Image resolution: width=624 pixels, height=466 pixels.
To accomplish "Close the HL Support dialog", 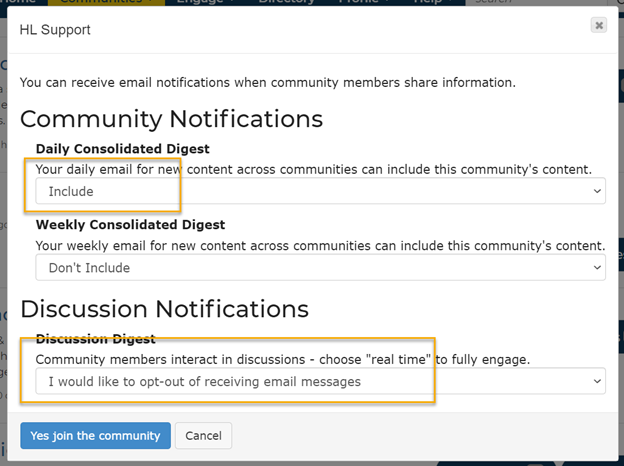I will pos(598,25).
